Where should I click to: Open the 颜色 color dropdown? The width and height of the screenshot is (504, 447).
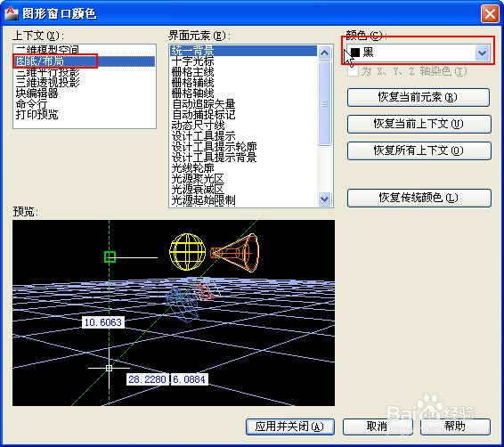coord(482,53)
